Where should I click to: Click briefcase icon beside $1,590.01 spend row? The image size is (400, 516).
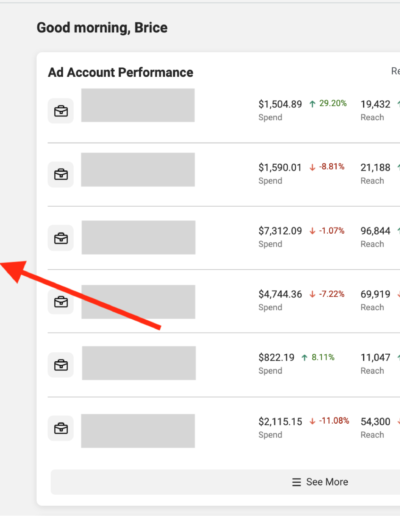[61, 174]
